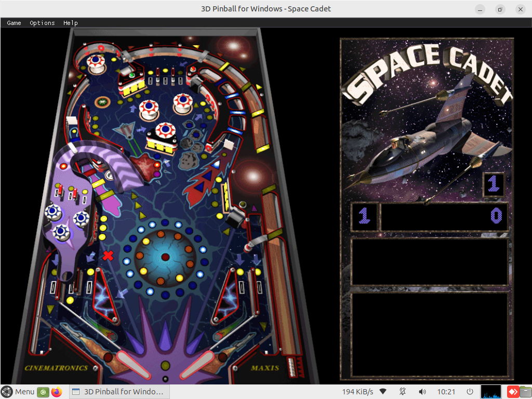Click the red tray icon beside the monitor graph
The width and height of the screenshot is (532, 399).
(x=512, y=392)
